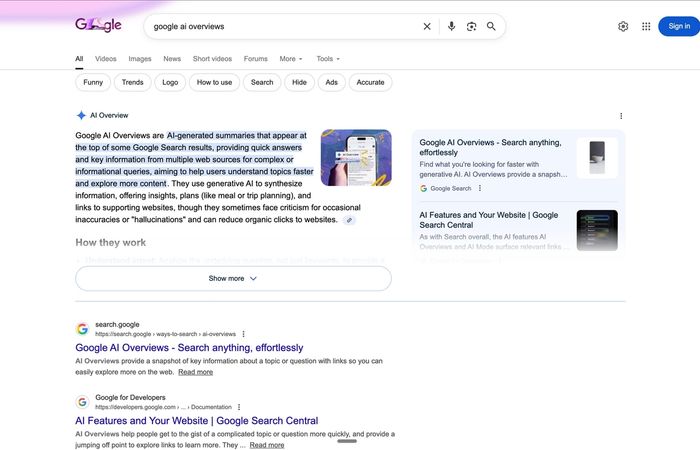Click the highlighted AI-generated summaries passage
700x450 pixels.
click(195, 159)
